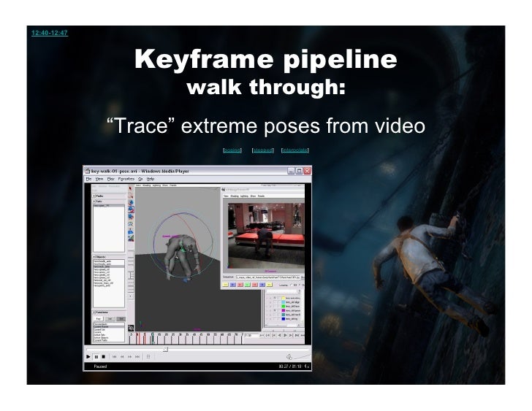
Task: Click the last tool icon in Maya toolbox
Action: pos(131,239)
